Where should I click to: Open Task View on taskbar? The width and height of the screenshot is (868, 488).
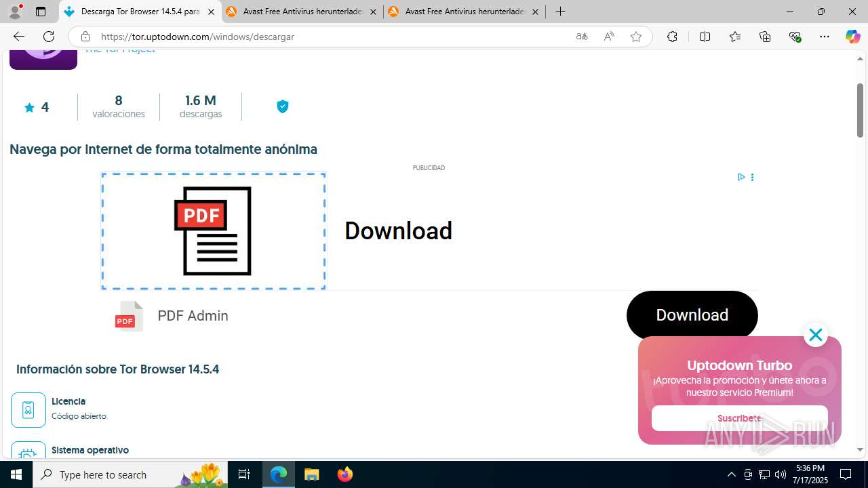tap(244, 474)
